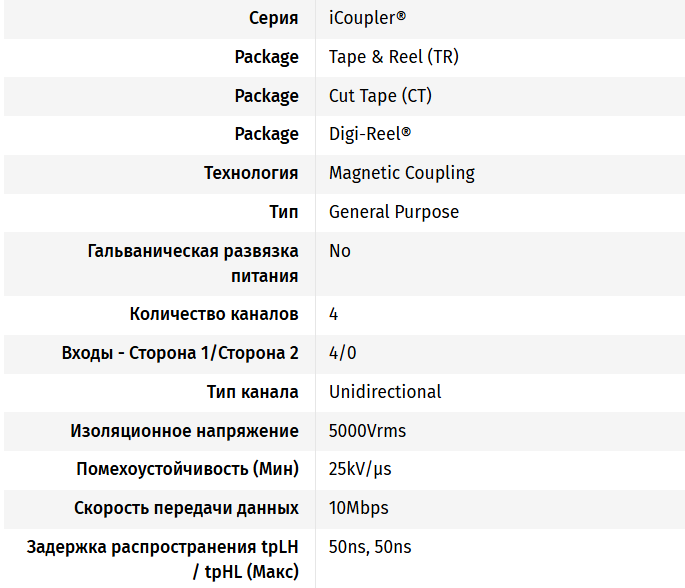Select the General Purpose type value
Image resolution: width=685 pixels, height=588 pixels.
pos(394,212)
